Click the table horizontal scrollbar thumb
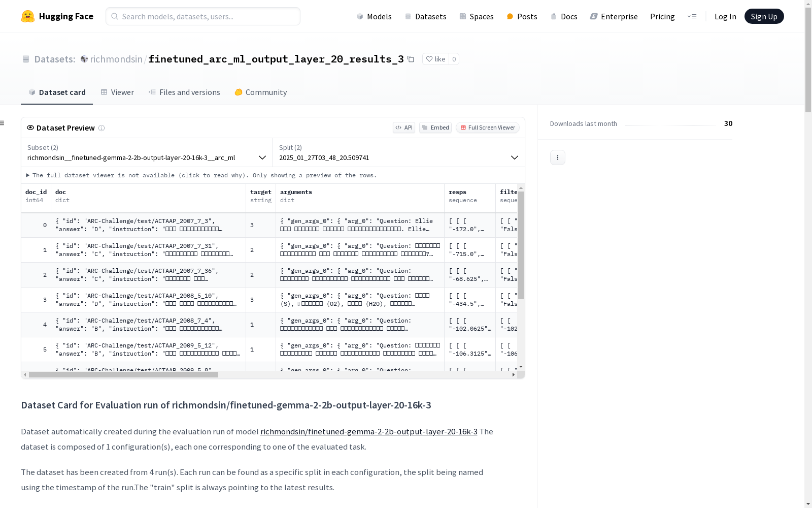Image resolution: width=812 pixels, height=508 pixels. pyautogui.click(x=123, y=375)
